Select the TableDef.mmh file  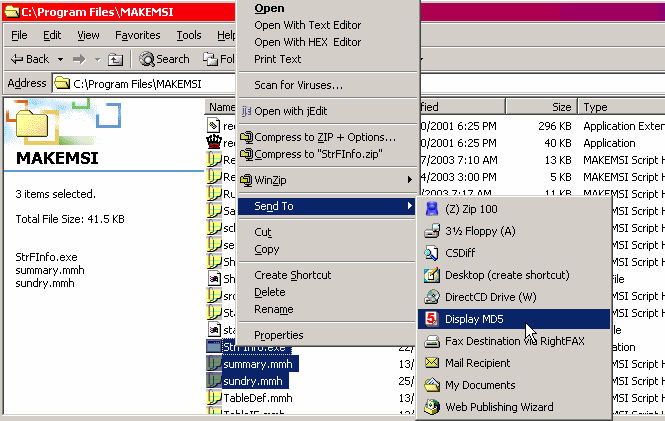click(257, 398)
